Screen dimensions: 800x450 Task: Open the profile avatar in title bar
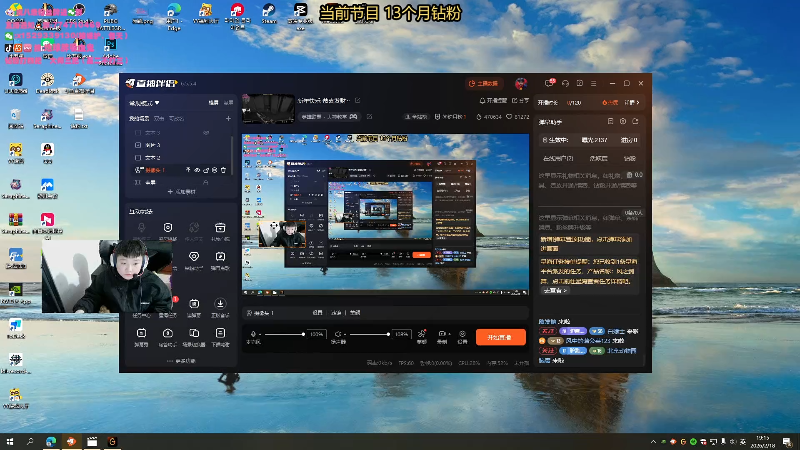[x=521, y=83]
